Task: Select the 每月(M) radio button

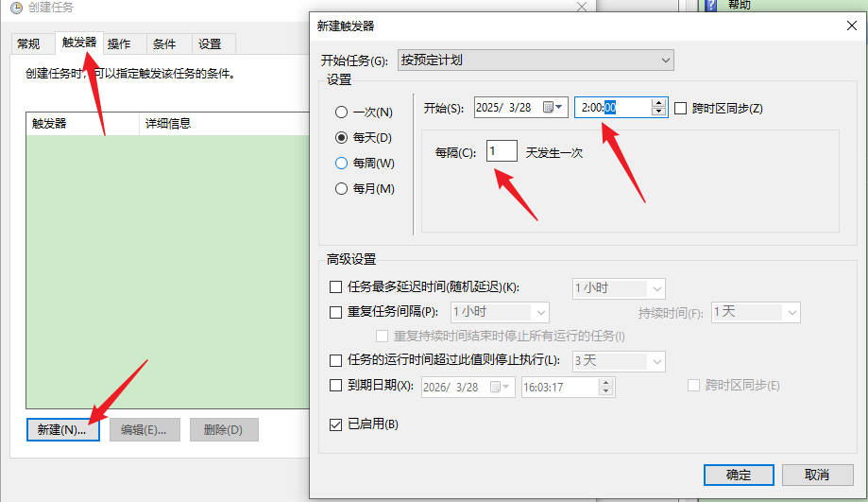Action: click(342, 188)
